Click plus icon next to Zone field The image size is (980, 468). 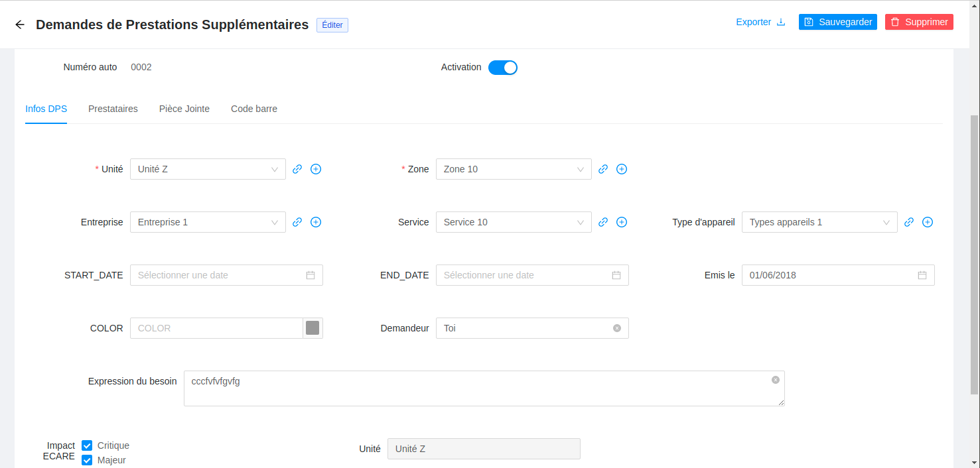(622, 169)
